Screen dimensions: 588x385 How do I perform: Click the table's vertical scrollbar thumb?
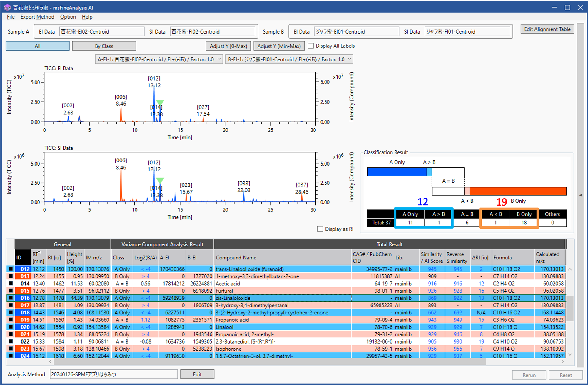pos(570,309)
